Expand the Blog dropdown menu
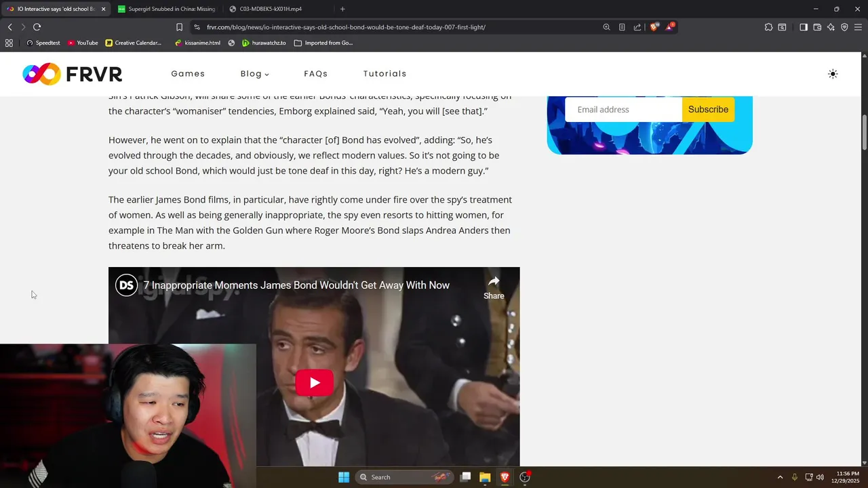Viewport: 868px width, 488px height. (x=254, y=74)
